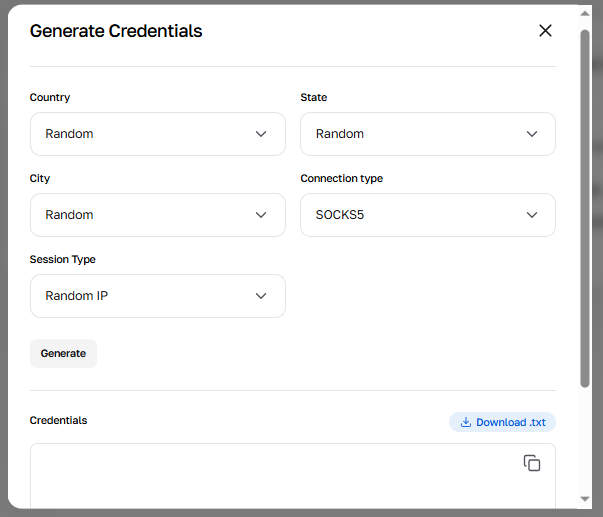Select the Random IP session type dropdown
The image size is (603, 517).
pyautogui.click(x=157, y=296)
